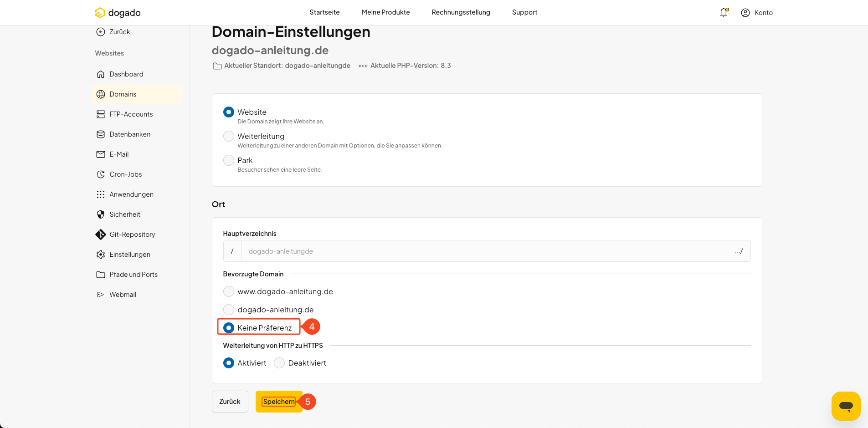Click the slash prefix of Hauptverzeichnis

tap(232, 251)
